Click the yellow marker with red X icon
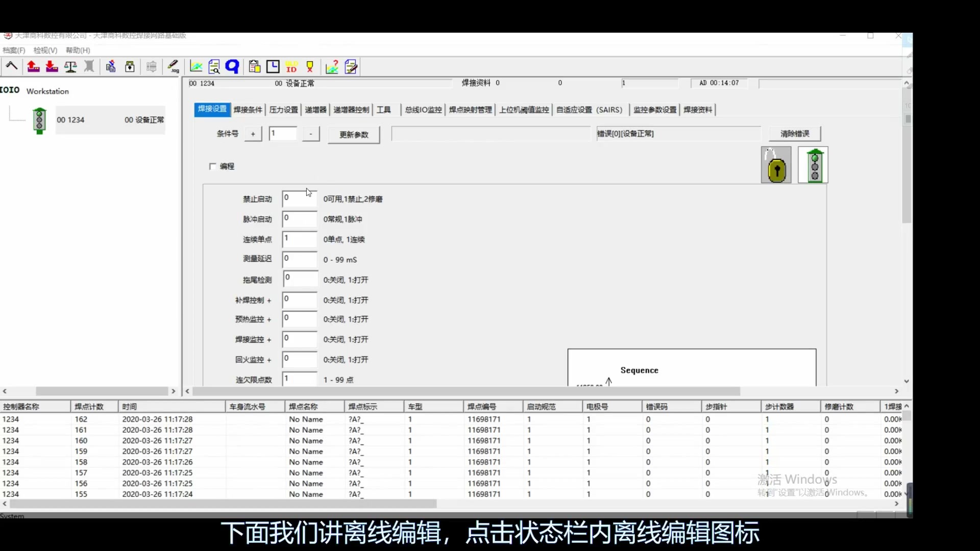This screenshot has width=980, height=551. (310, 66)
